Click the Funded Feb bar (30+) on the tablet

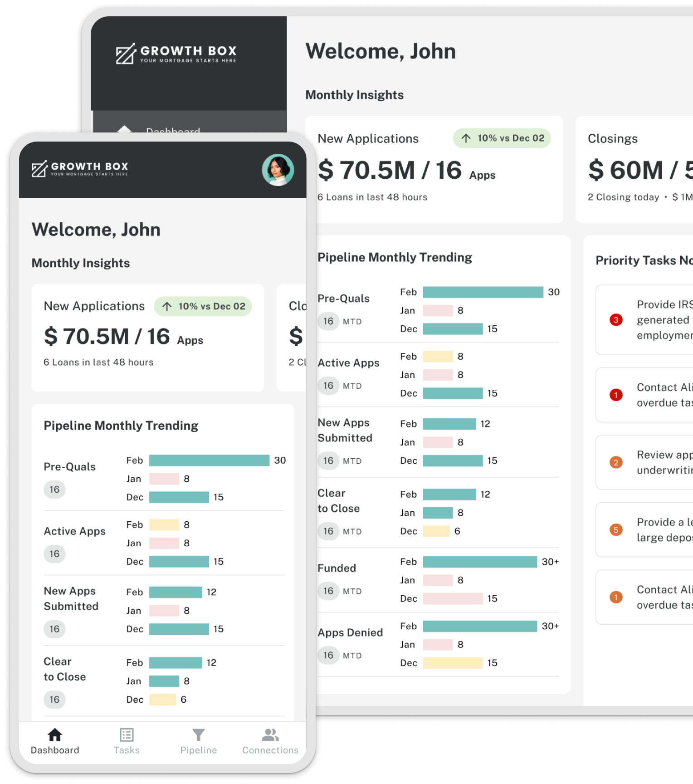coord(480,562)
